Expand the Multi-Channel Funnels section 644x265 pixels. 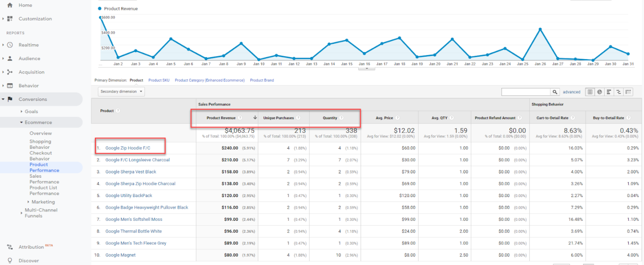tap(21, 213)
